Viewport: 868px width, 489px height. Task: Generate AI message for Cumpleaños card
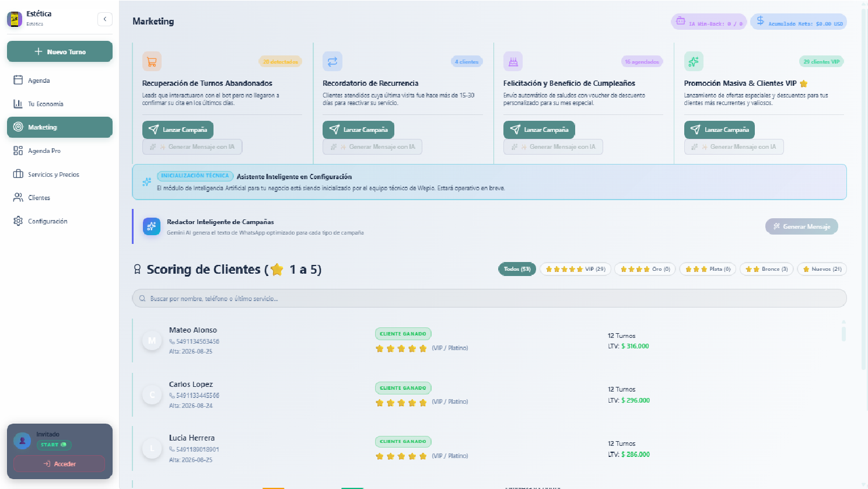553,147
